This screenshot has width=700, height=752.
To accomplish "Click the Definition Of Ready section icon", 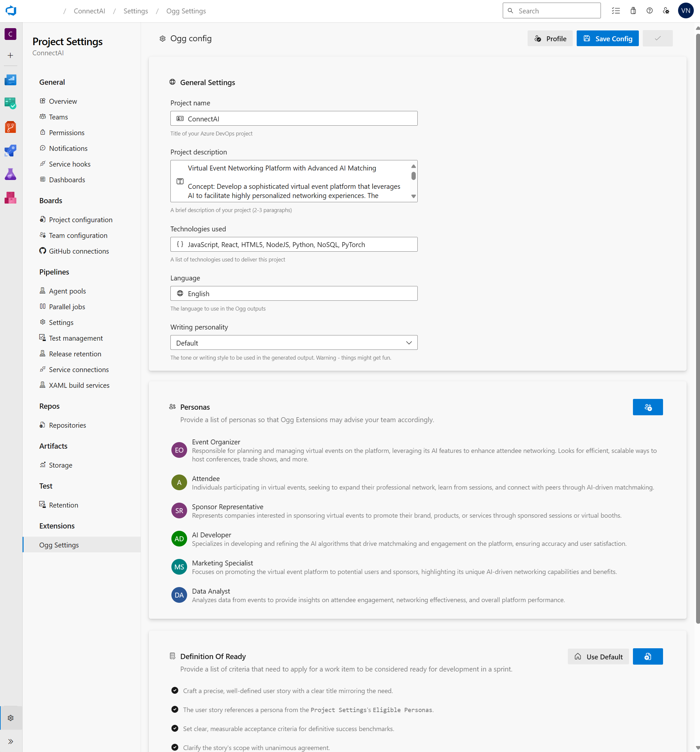I will [x=173, y=656].
